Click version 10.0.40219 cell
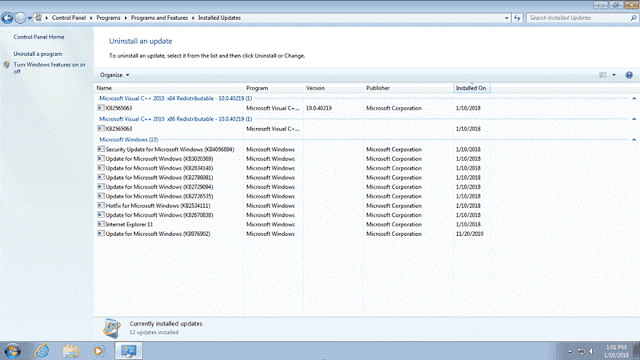 tap(319, 108)
